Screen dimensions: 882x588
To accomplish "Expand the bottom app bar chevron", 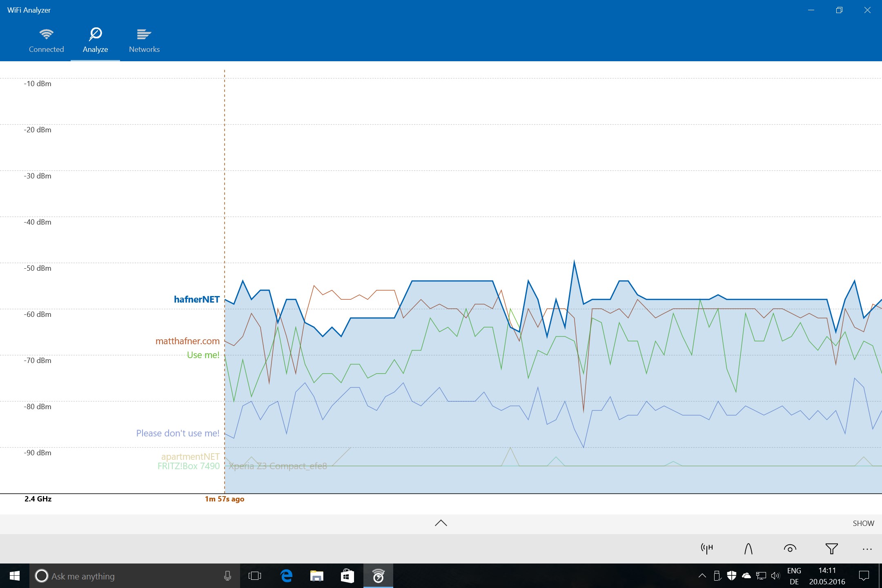I will pos(440,523).
